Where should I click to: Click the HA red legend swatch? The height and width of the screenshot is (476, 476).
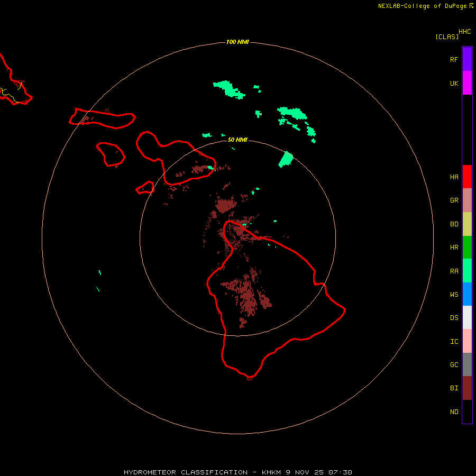point(467,177)
